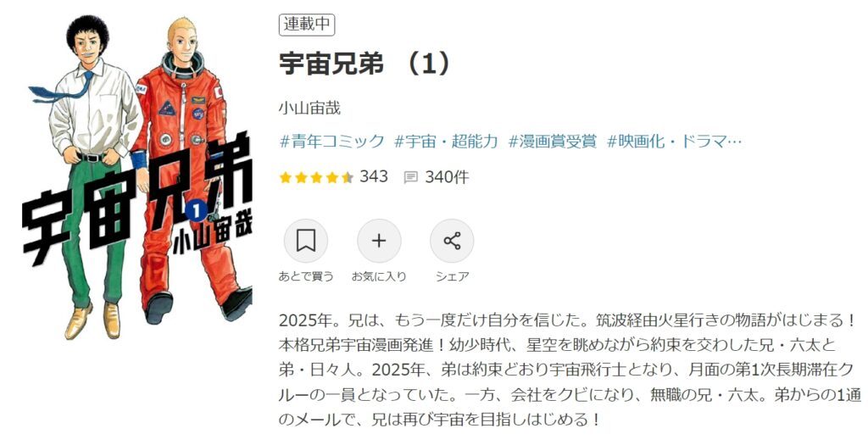Click the 343 rating count

374,176
